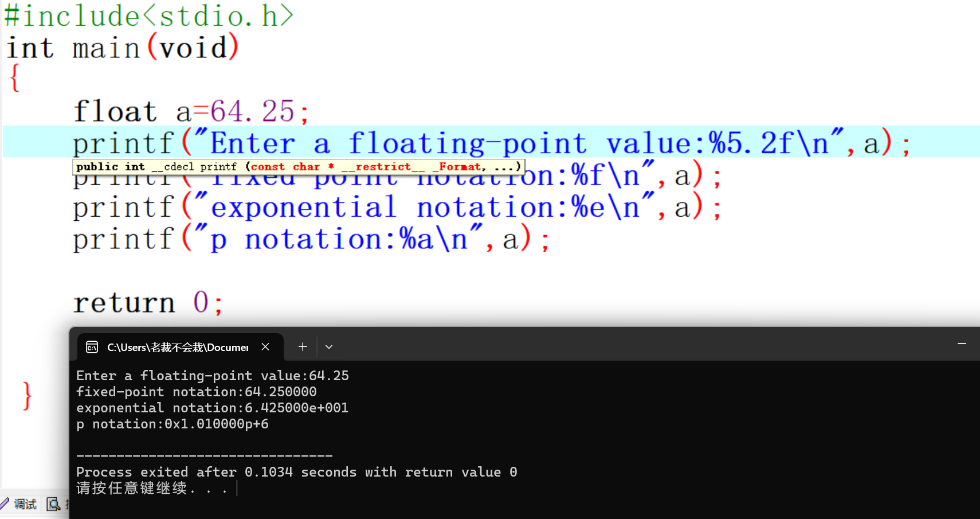
Task: Click the printf p notation line
Action: 311,239
